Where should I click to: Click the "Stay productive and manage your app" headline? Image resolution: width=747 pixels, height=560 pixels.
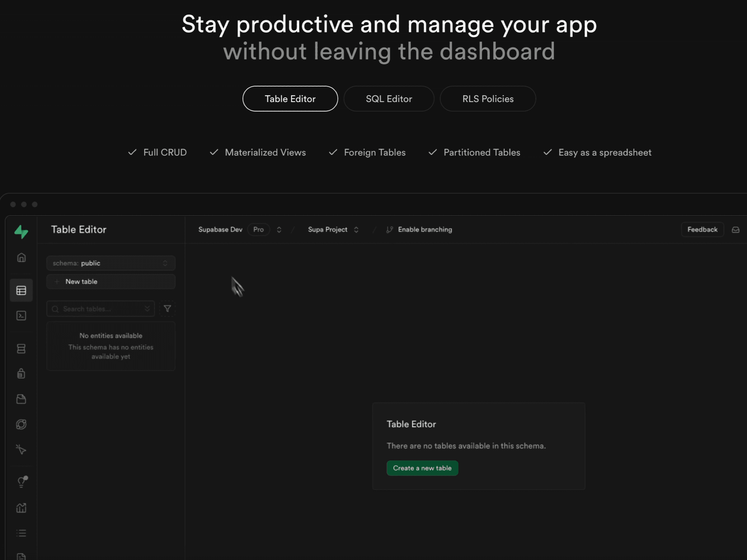[389, 24]
